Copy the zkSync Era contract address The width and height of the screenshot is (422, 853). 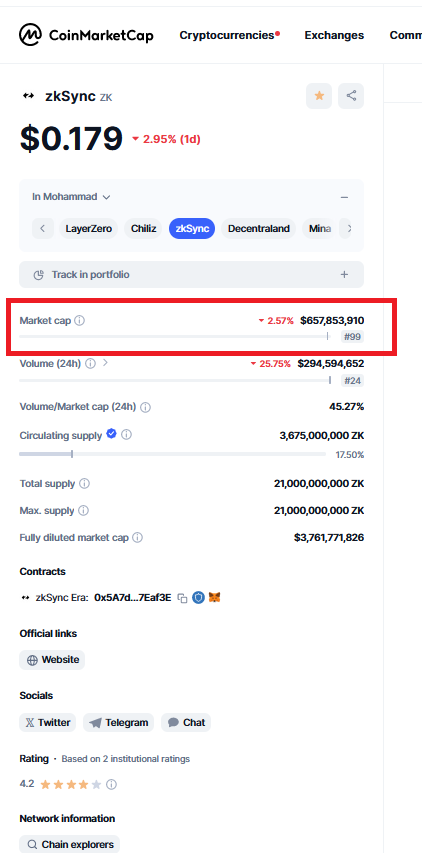click(183, 598)
